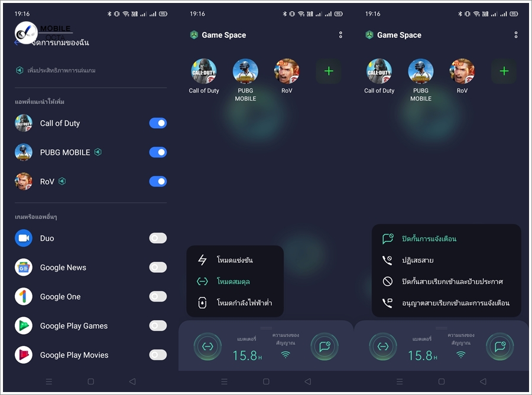
Task: Select อนุญาตสายเรียกเข้าและการแจ้งเตือน option
Action: 446,303
